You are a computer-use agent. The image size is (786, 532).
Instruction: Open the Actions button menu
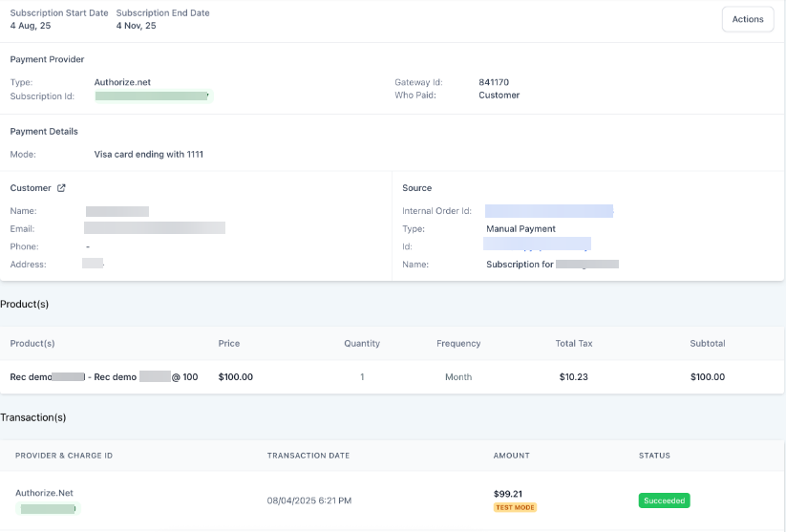(x=747, y=19)
